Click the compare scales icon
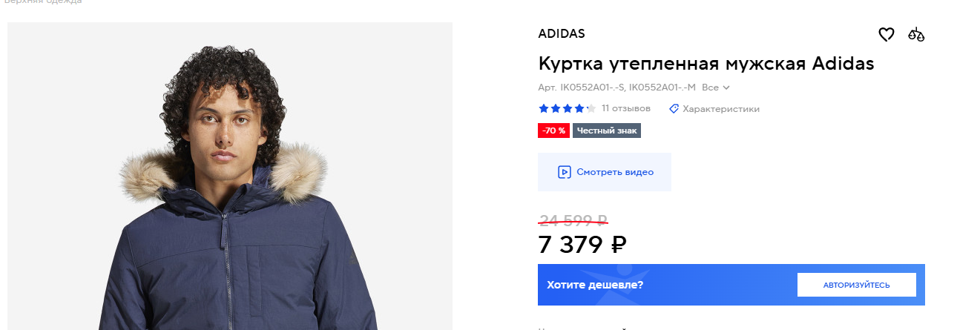Viewport: 980px width, 330px height. (x=917, y=34)
